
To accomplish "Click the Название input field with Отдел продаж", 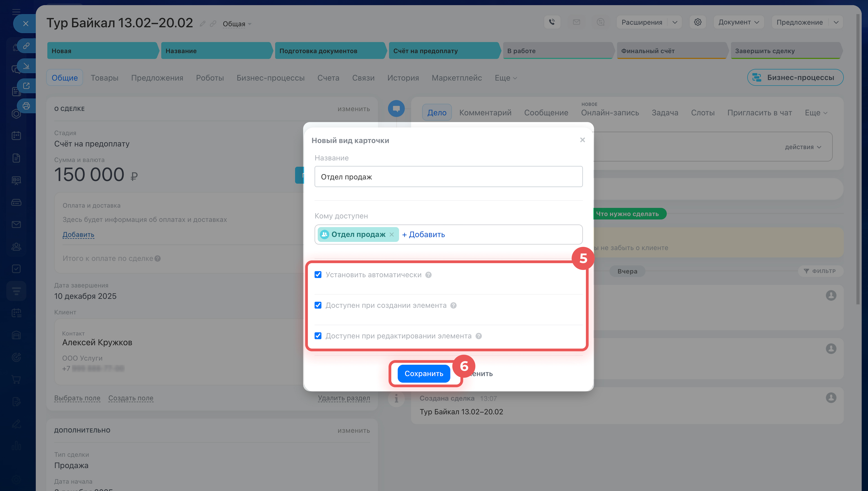I will coord(448,177).
